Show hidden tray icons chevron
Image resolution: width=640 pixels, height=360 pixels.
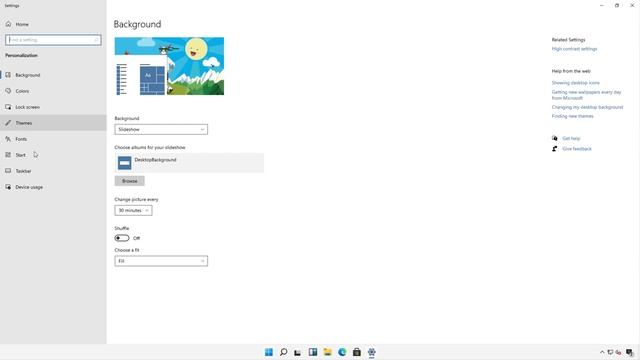click(x=602, y=352)
